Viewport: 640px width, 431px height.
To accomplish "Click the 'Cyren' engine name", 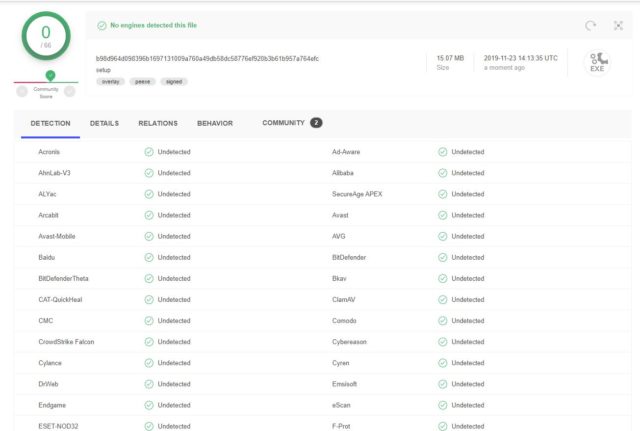I will pos(341,363).
